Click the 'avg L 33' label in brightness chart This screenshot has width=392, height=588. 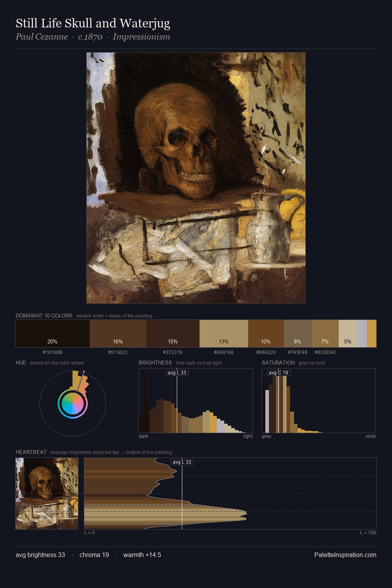tap(177, 373)
